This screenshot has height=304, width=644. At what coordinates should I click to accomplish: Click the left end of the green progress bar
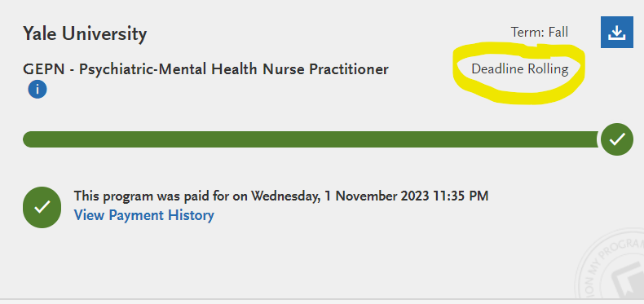click(30, 139)
